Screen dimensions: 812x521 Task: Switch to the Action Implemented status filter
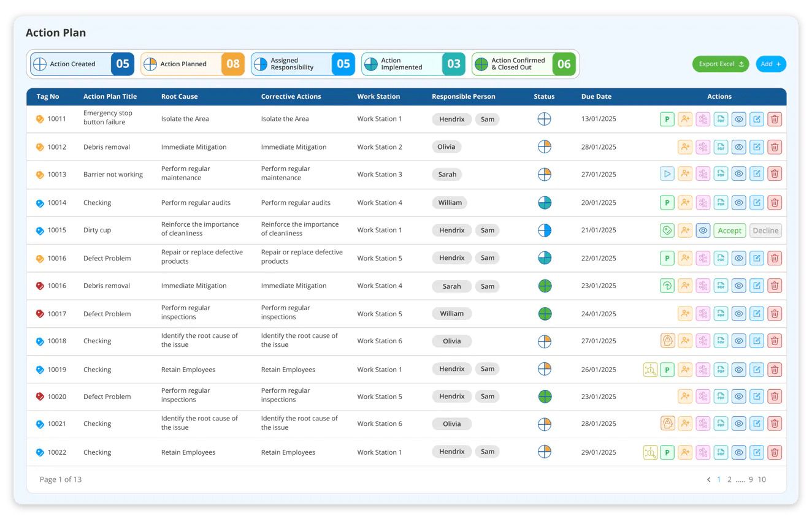click(x=413, y=64)
